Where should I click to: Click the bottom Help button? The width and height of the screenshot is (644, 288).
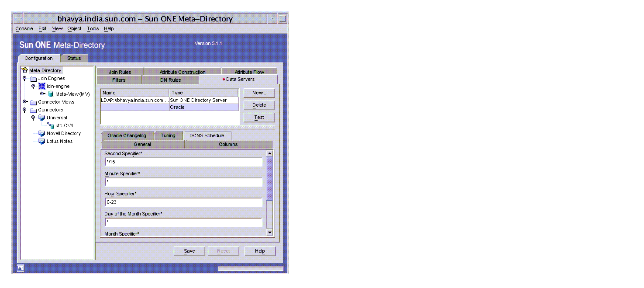click(260, 251)
